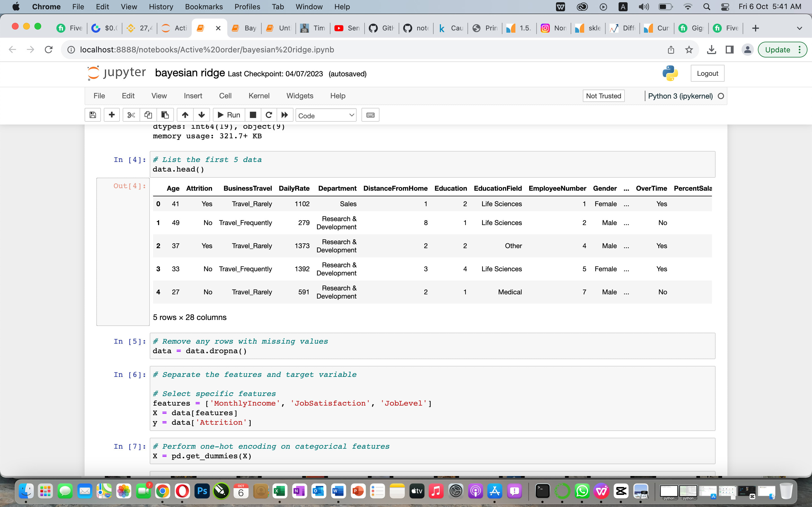Insert cell below with the plus icon
Screen dimensions: 812x507
(x=112, y=115)
